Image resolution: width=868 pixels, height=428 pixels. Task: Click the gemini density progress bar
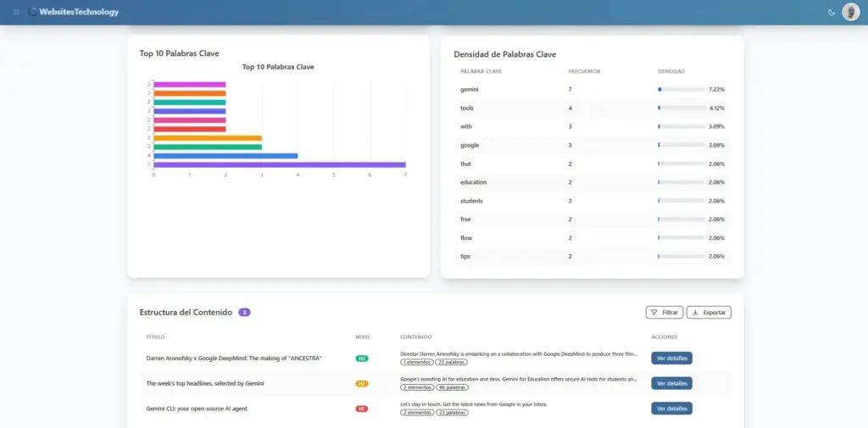(682, 89)
